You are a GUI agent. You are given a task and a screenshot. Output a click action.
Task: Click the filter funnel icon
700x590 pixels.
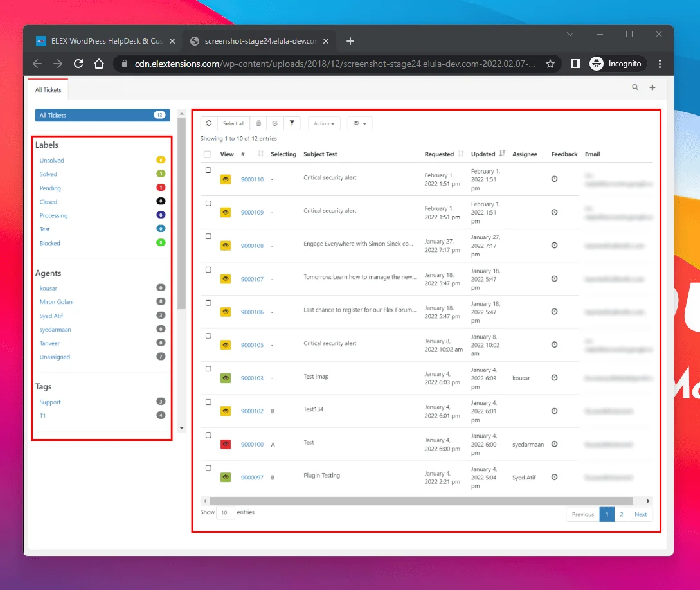click(291, 123)
